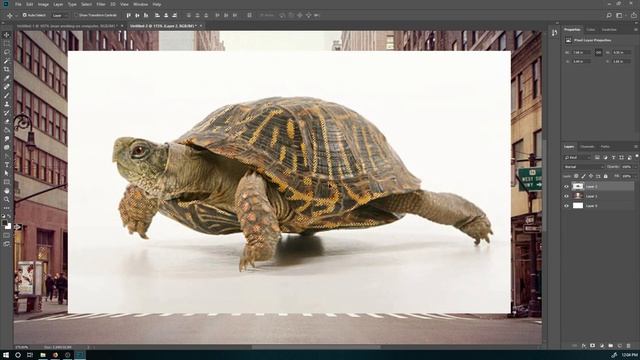
Task: Open the Auto-Select Layer dropdown
Action: [60, 15]
